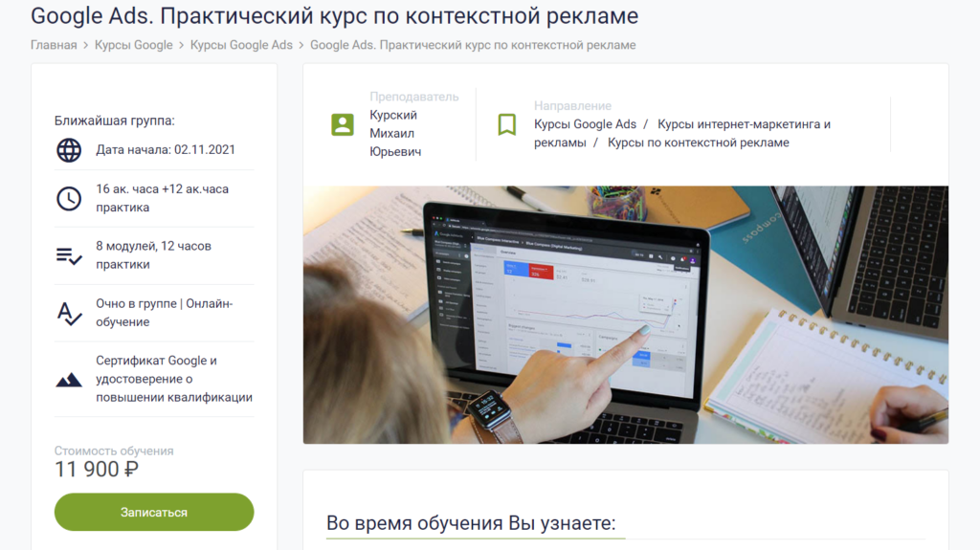This screenshot has width=980, height=550.
Task: Click the globe icon beside the start date
Action: tap(69, 150)
